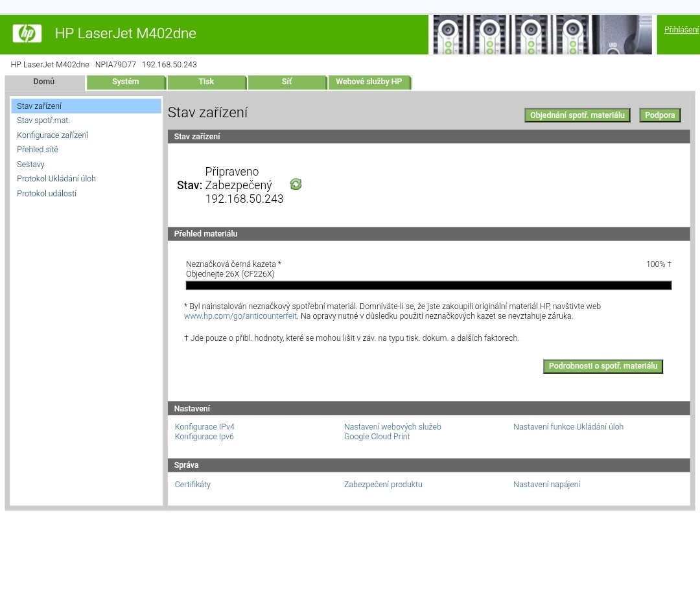
Task: Open Sestavy sidebar item
Action: (x=30, y=165)
